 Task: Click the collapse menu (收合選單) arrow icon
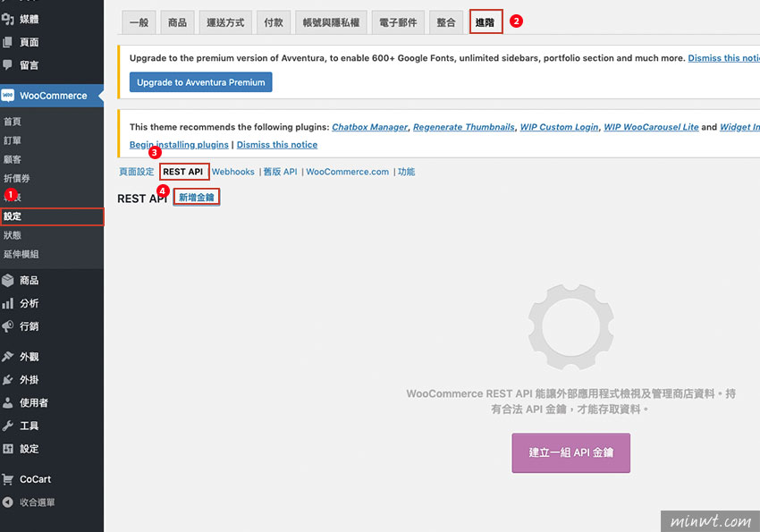[x=8, y=502]
